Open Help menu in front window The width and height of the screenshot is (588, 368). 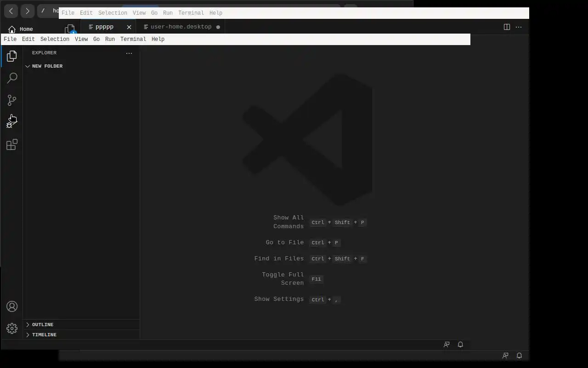158,39
